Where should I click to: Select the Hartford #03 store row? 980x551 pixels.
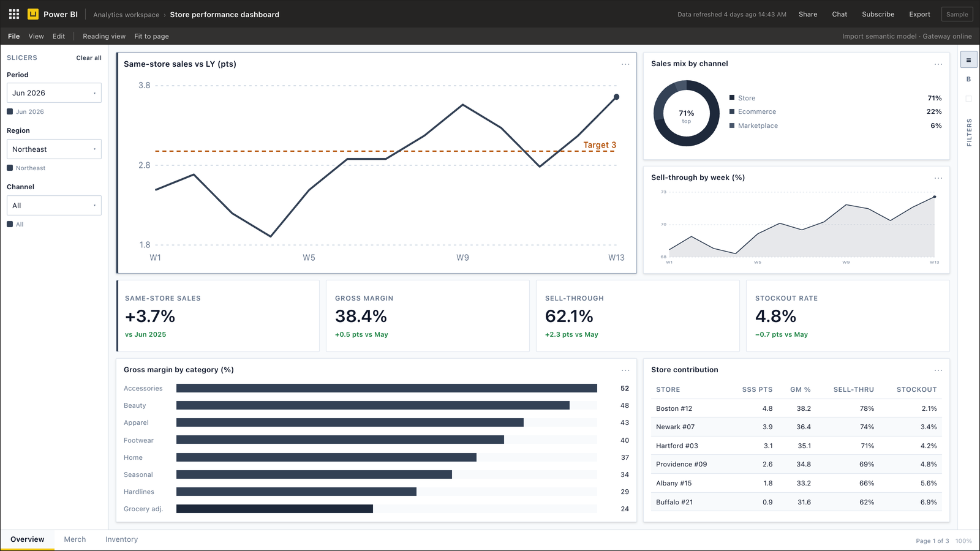coord(796,446)
